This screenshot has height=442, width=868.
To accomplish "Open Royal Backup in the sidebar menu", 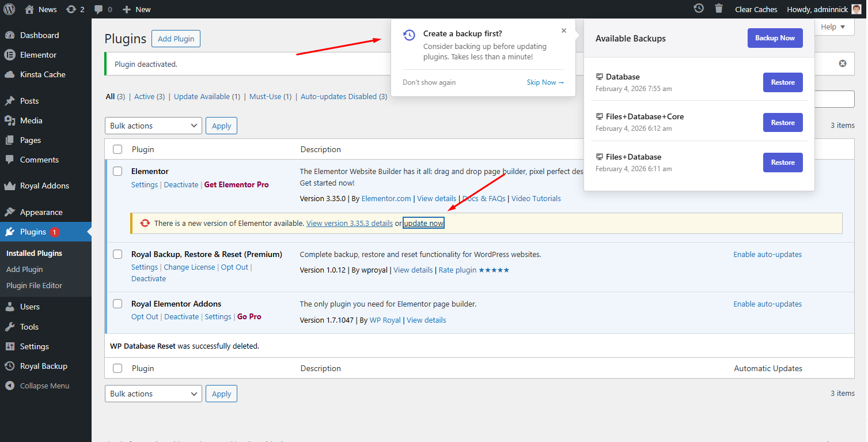I will pos(43,366).
